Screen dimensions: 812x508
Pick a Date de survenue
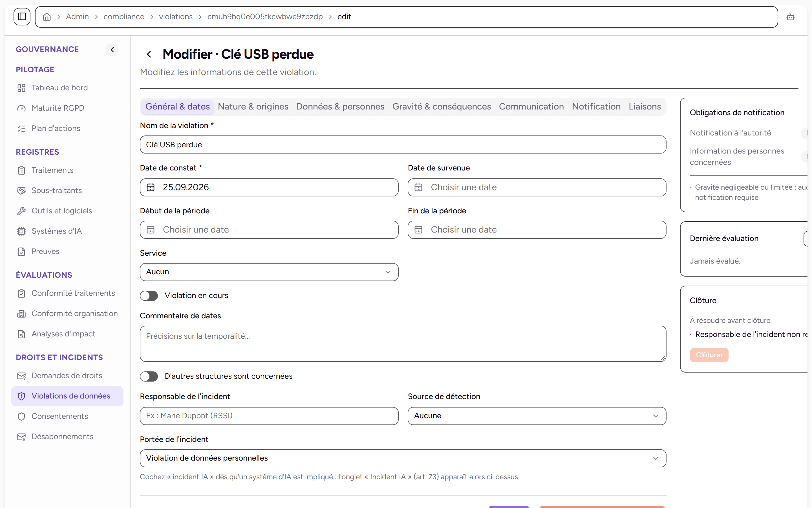(537, 187)
